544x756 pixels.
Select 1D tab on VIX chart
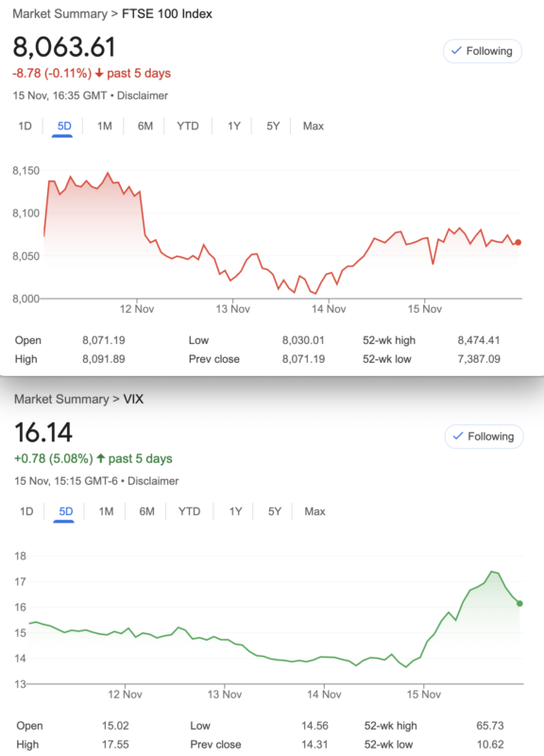click(x=26, y=511)
